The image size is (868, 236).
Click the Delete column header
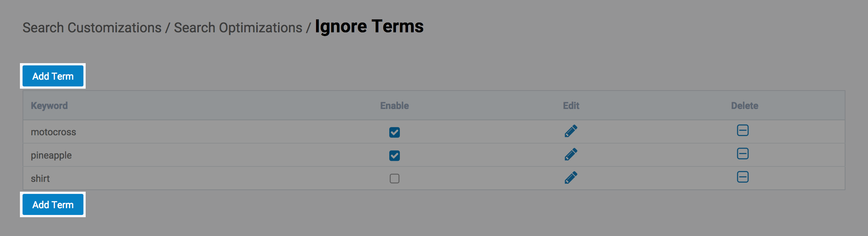click(x=744, y=106)
